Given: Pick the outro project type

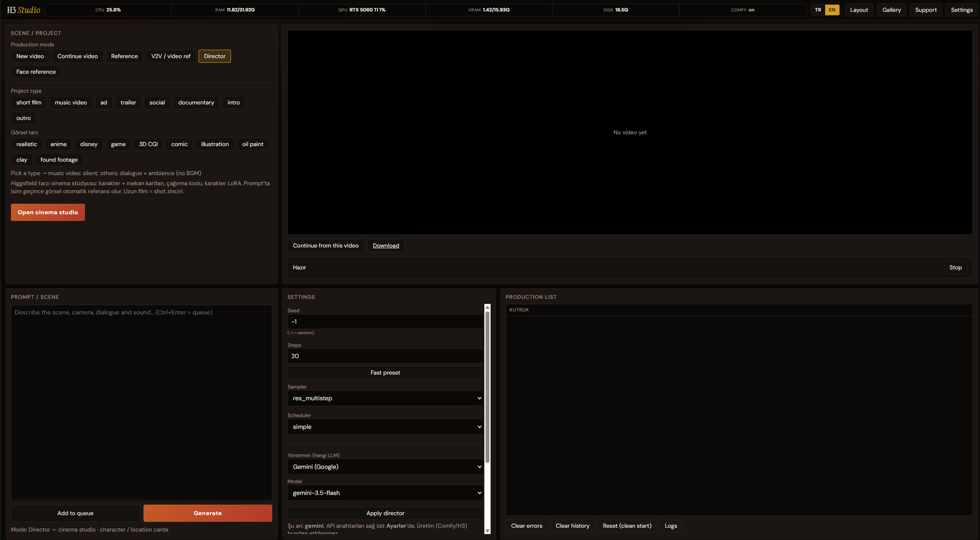Looking at the screenshot, I should [x=24, y=119].
